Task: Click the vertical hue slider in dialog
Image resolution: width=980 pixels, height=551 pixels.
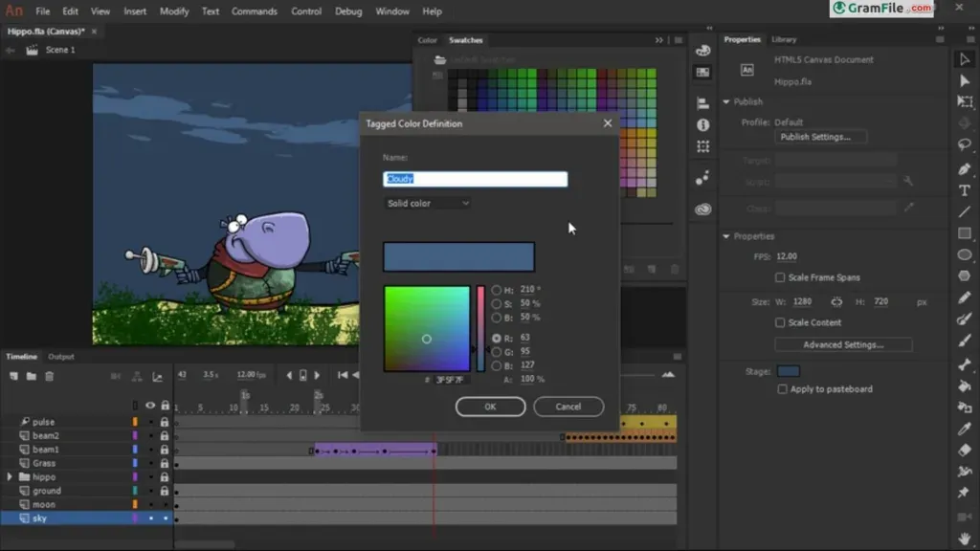Action: tap(480, 329)
